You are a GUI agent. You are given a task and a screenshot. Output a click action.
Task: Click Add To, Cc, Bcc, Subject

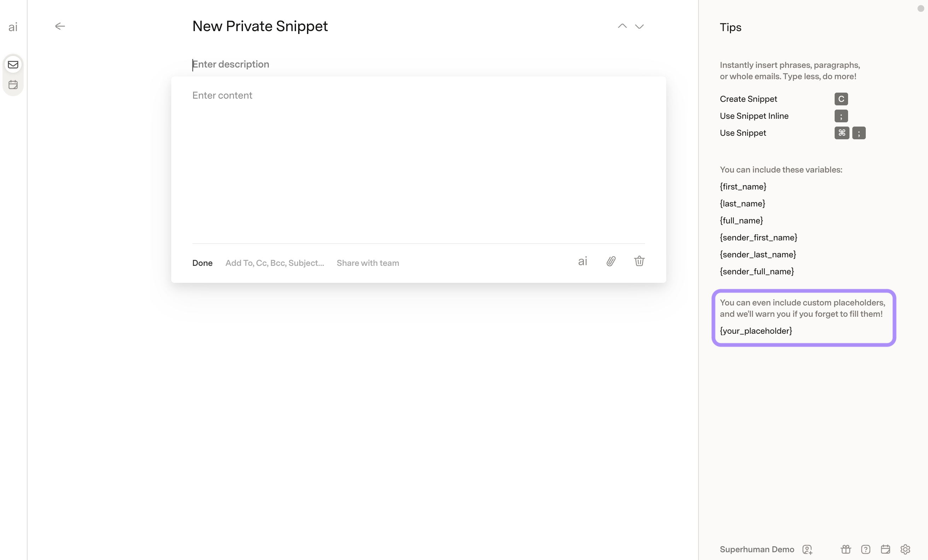[274, 263]
